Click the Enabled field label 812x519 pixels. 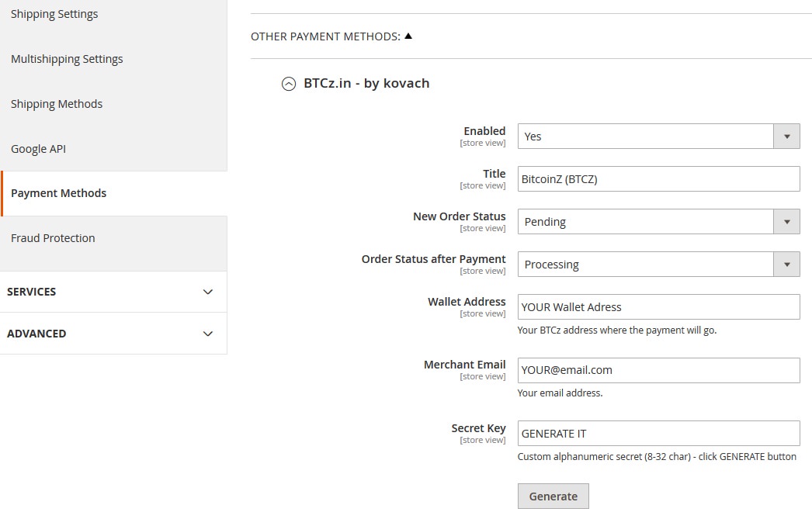(484, 131)
